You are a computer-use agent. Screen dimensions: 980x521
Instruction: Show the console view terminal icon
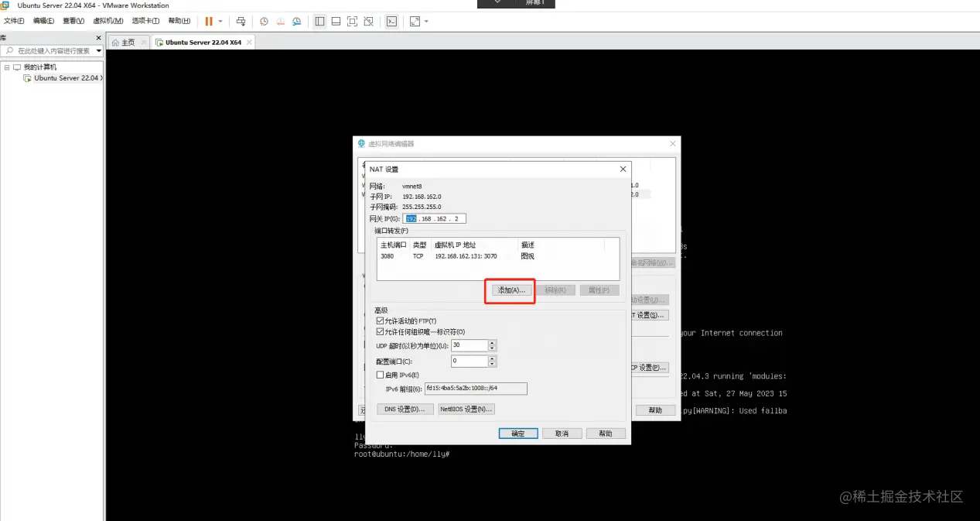[391, 22]
